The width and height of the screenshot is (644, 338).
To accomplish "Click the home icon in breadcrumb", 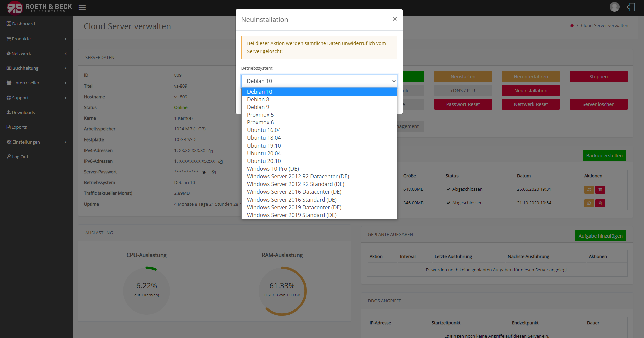I will coord(572,26).
